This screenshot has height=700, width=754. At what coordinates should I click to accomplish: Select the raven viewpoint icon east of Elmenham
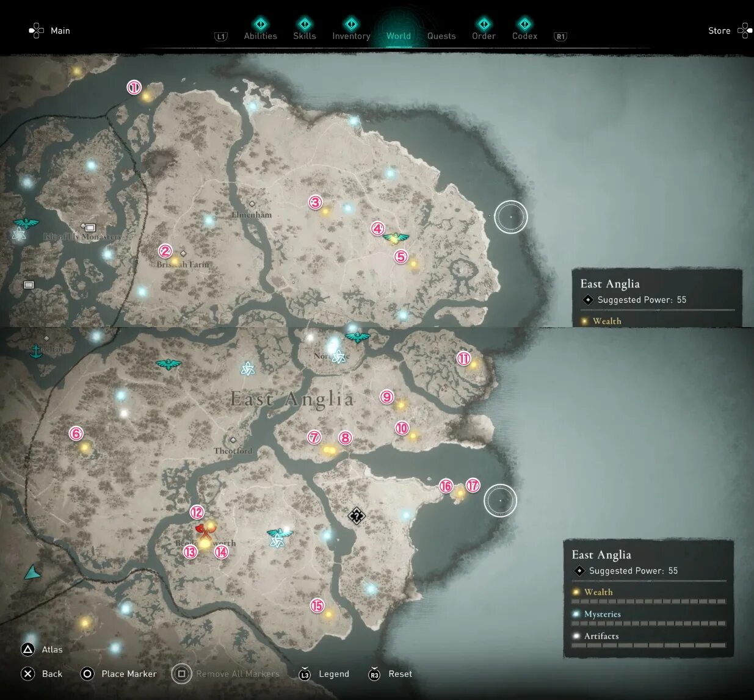pos(396,238)
